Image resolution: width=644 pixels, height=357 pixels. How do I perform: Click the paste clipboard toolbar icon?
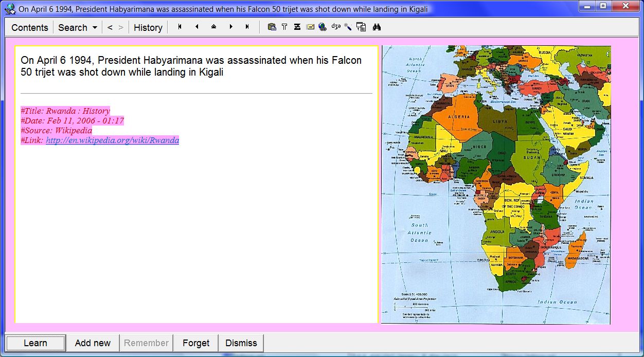(272, 27)
